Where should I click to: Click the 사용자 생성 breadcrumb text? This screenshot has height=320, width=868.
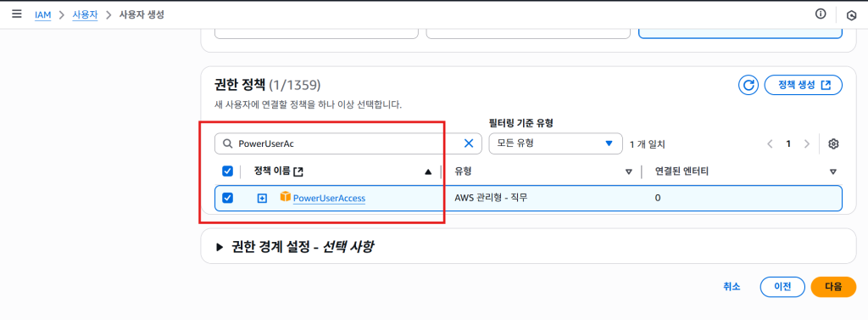142,15
